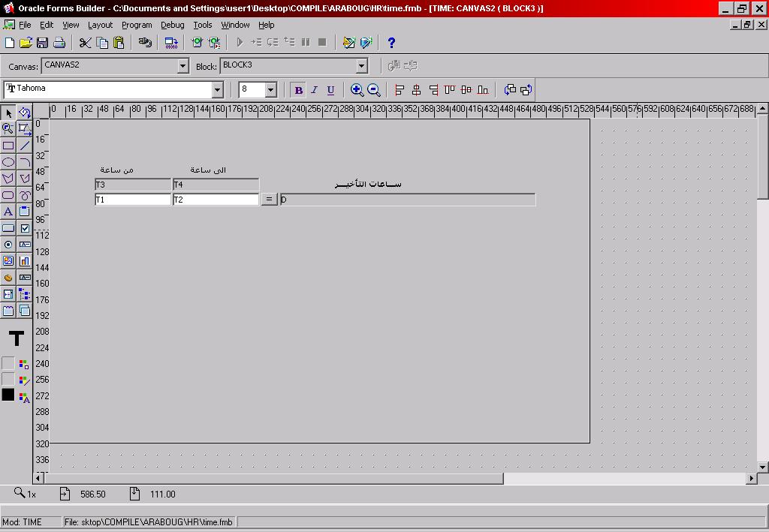Viewport: 769px width, 532px height.
Task: Select the Rotate tool in palette
Action: pos(25,113)
